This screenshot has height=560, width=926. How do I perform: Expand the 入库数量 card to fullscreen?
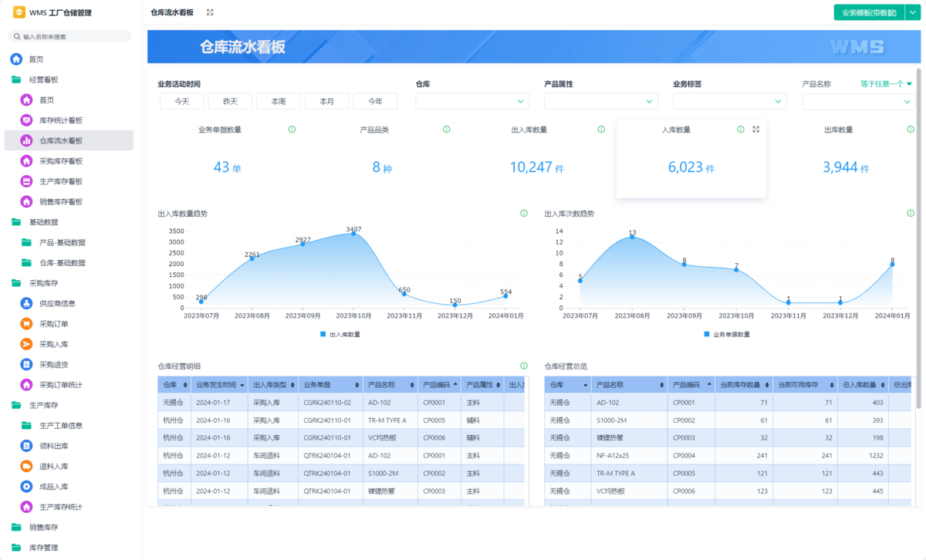pyautogui.click(x=755, y=129)
